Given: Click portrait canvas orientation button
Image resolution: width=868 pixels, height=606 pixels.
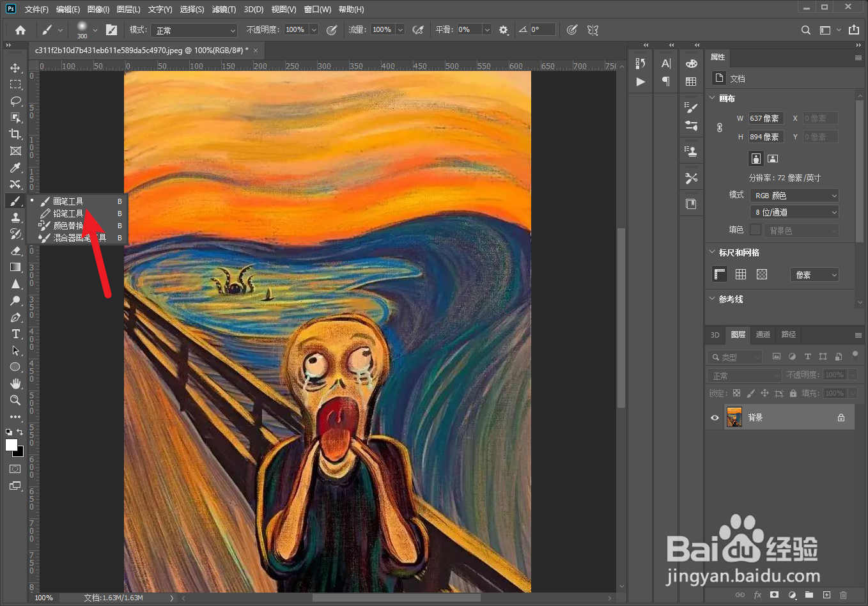Looking at the screenshot, I should point(756,159).
